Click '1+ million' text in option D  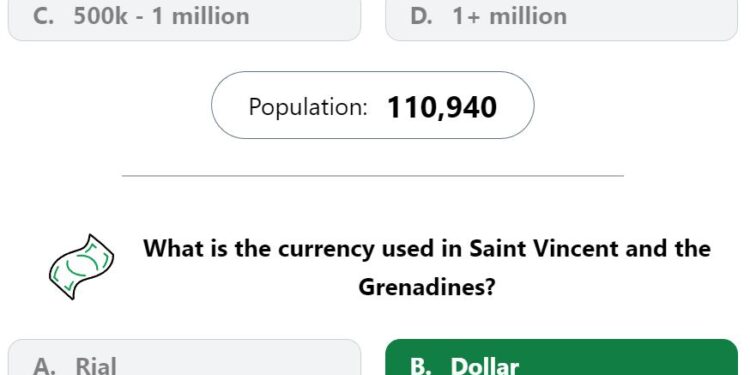coord(510,16)
